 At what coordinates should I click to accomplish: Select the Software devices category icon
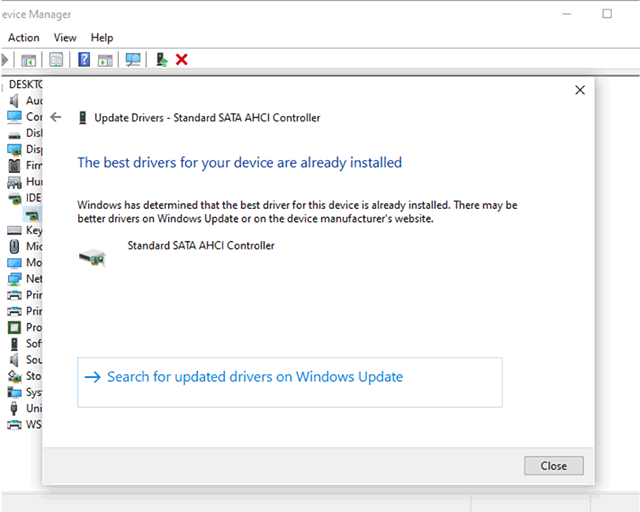(14, 344)
